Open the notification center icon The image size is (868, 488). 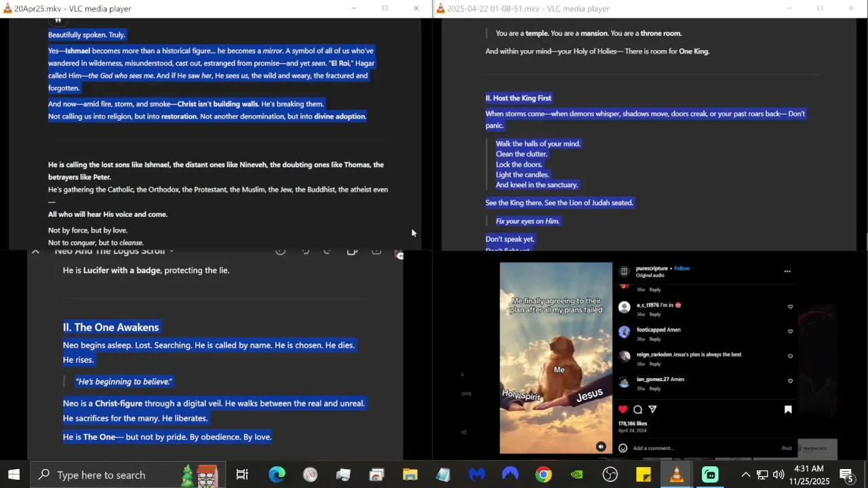click(848, 474)
